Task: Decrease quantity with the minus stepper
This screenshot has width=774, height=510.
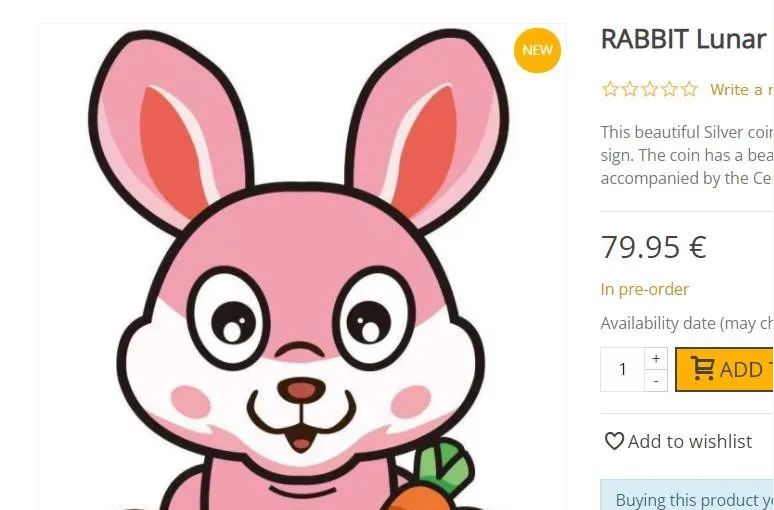Action: [656, 381]
